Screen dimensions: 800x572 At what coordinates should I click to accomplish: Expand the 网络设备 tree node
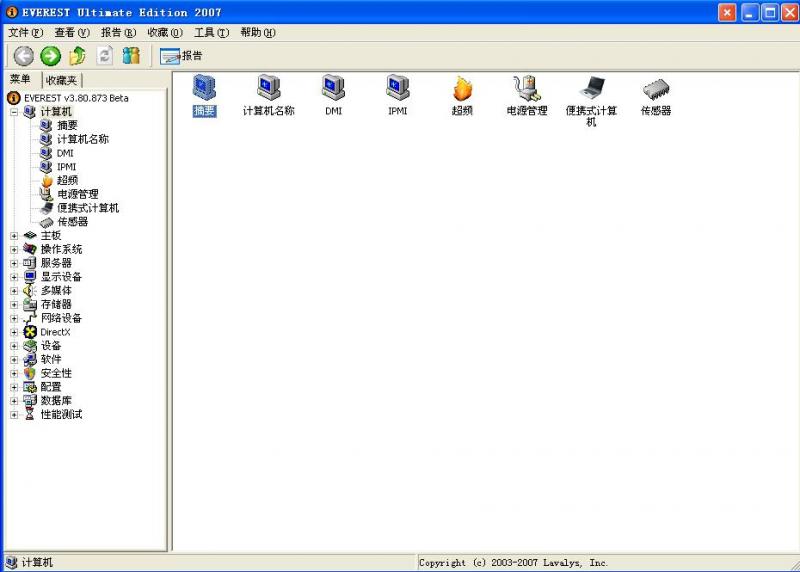pos(14,318)
